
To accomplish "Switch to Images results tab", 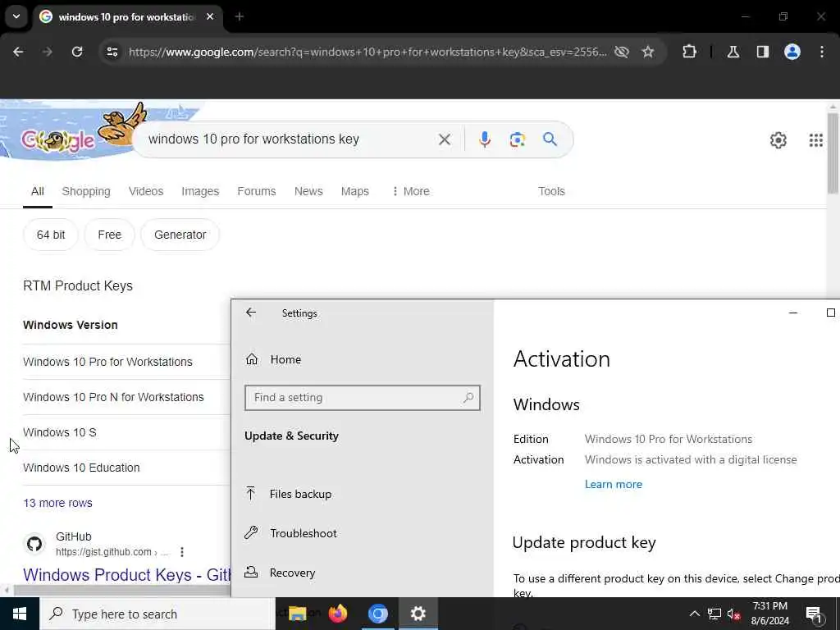I will (200, 191).
